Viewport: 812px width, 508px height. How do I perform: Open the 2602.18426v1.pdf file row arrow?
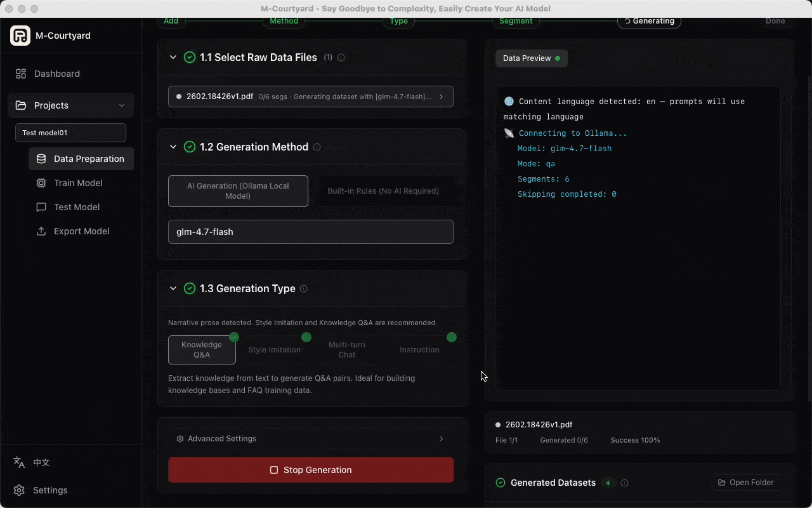pos(441,97)
